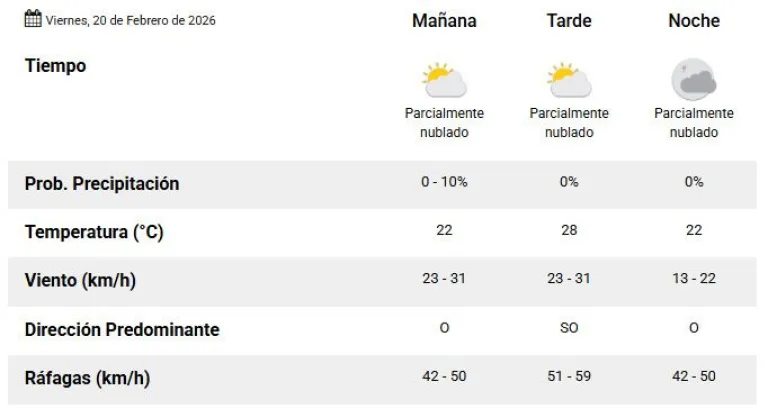Click the calendar icon beside the date
Image resolution: width=768 pixels, height=418 pixels.
(x=32, y=19)
